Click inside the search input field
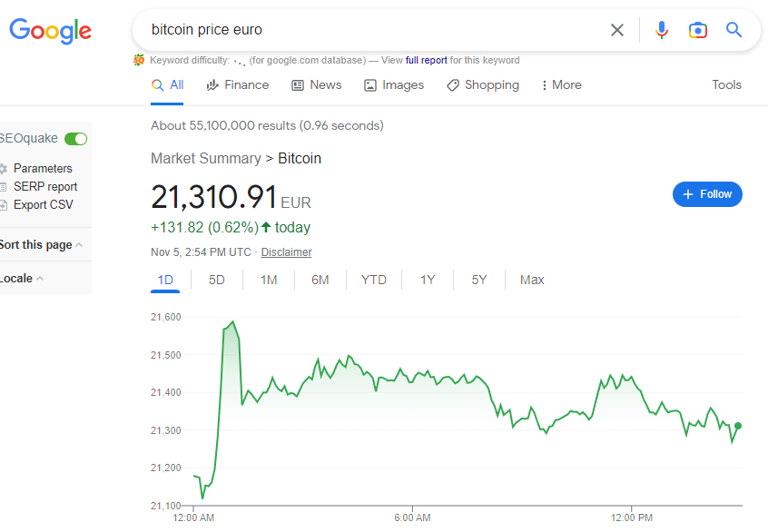The height and width of the screenshot is (532, 768). click(363, 30)
